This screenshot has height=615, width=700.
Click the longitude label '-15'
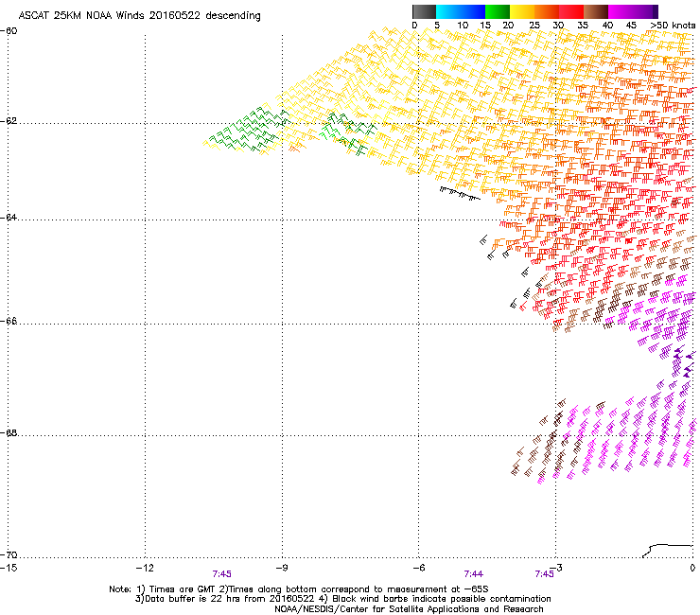click(x=9, y=568)
